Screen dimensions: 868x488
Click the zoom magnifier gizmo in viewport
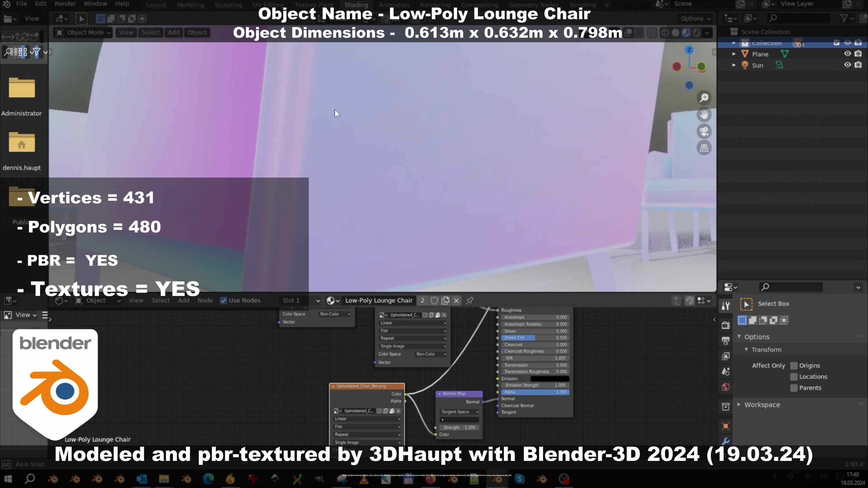(x=704, y=98)
